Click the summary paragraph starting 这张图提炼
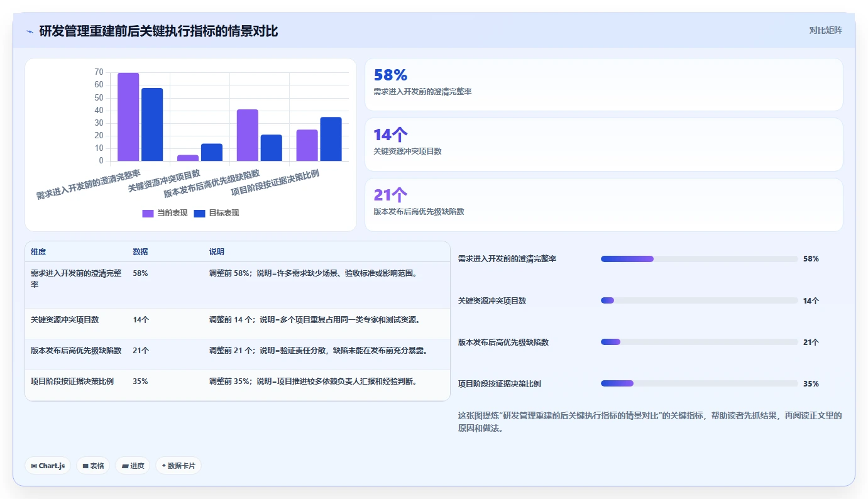Screen dimensions: 868x499 650,422
